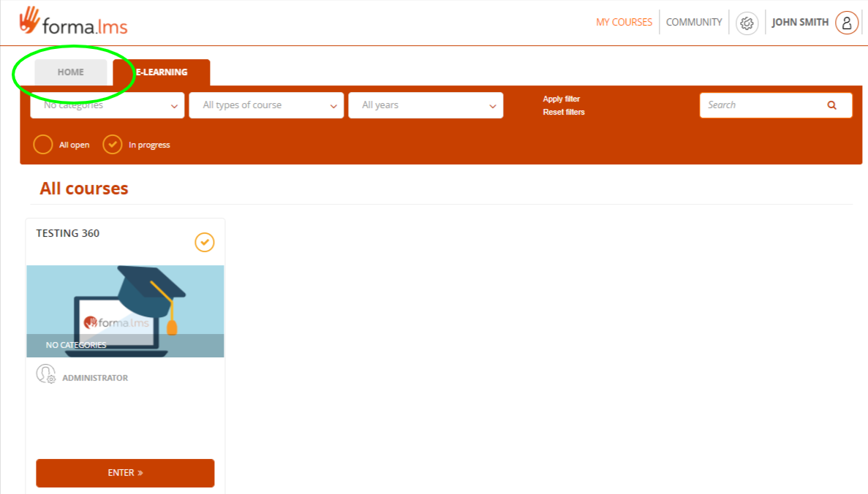Open MY COURSES from the top menu
Screen dimensions: 868x494
[x=624, y=22]
